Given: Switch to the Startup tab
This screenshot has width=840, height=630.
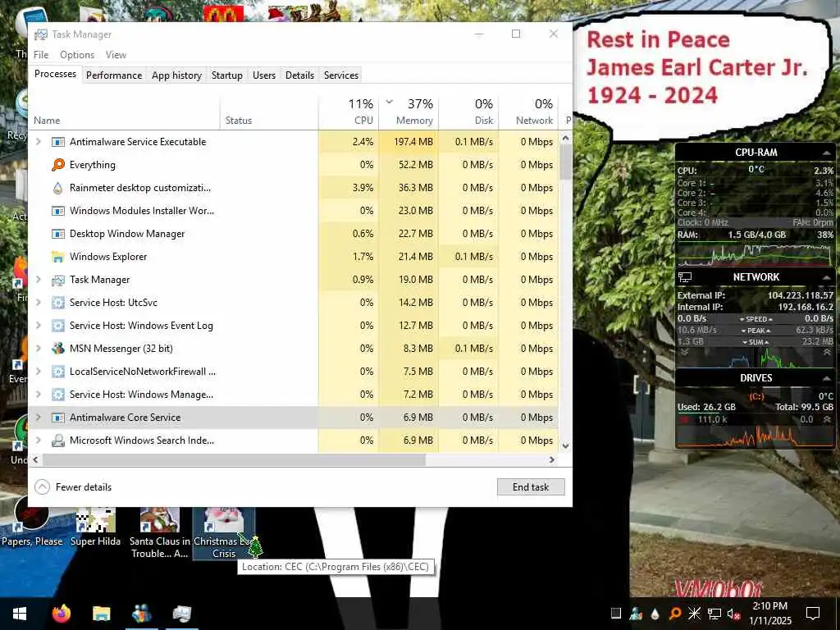Looking at the screenshot, I should point(227,75).
